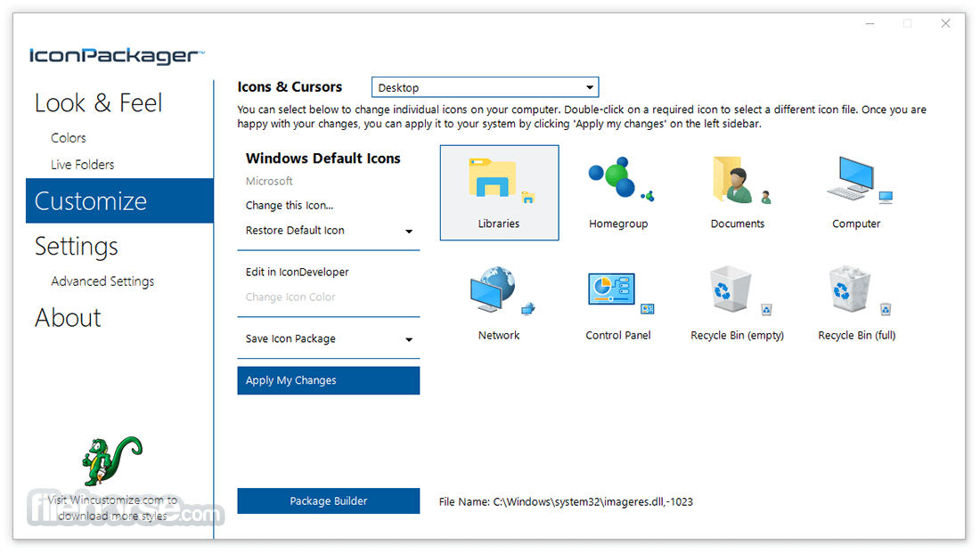This screenshot has width=980, height=553.
Task: Expand Save Icon Package arrow
Action: coord(409,339)
